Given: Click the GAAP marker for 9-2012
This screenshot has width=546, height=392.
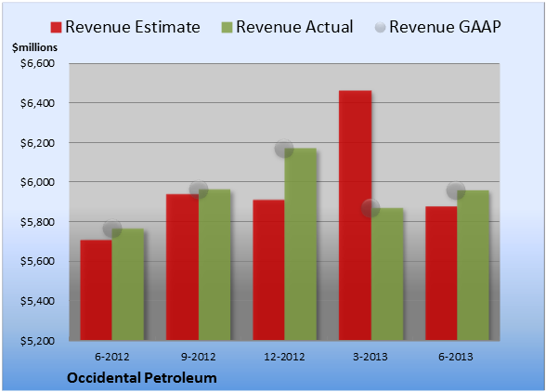Looking at the screenshot, I should coord(199,189).
